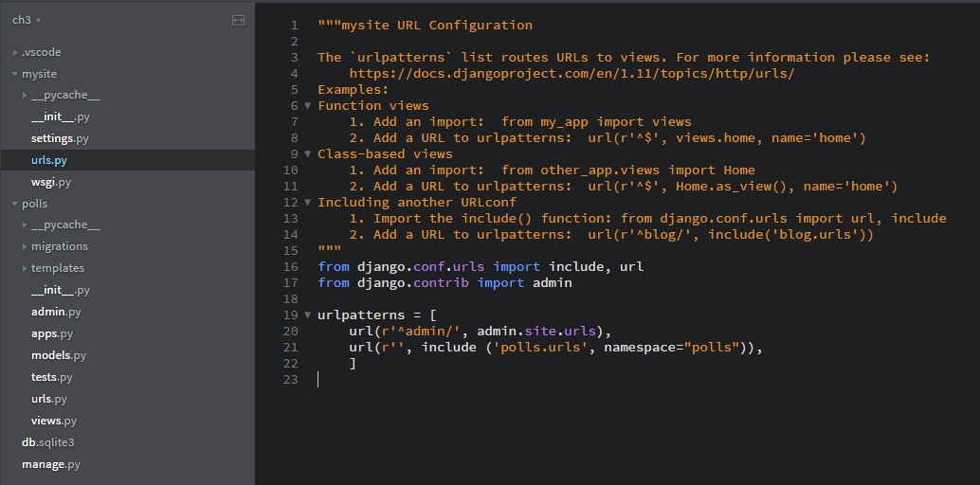
Task: Click closing triple quotes on line 15
Action: click(x=330, y=251)
